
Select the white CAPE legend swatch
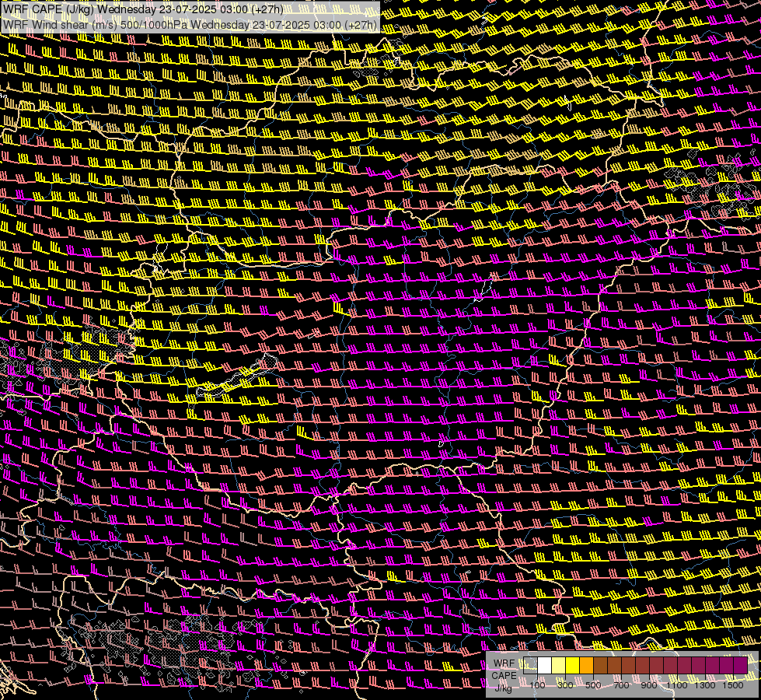click(545, 665)
